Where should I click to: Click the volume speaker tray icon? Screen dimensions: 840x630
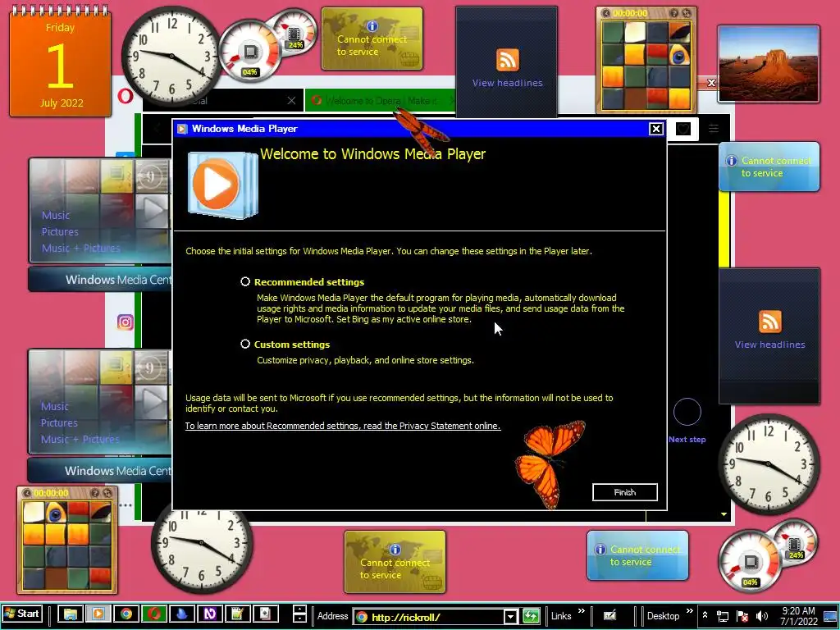coord(761,617)
